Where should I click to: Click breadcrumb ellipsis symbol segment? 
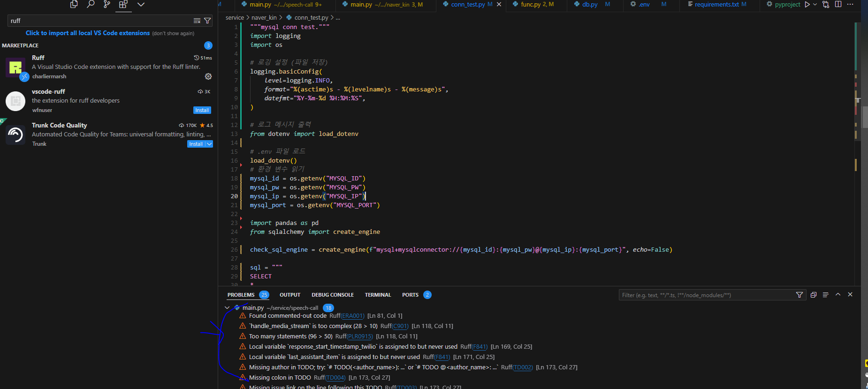338,18
